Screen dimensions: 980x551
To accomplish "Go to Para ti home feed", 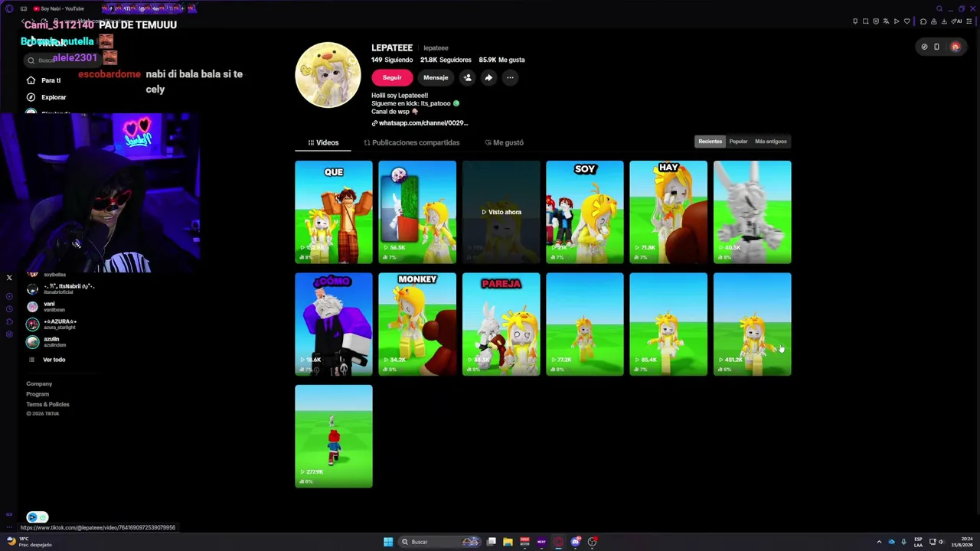I will click(44, 80).
